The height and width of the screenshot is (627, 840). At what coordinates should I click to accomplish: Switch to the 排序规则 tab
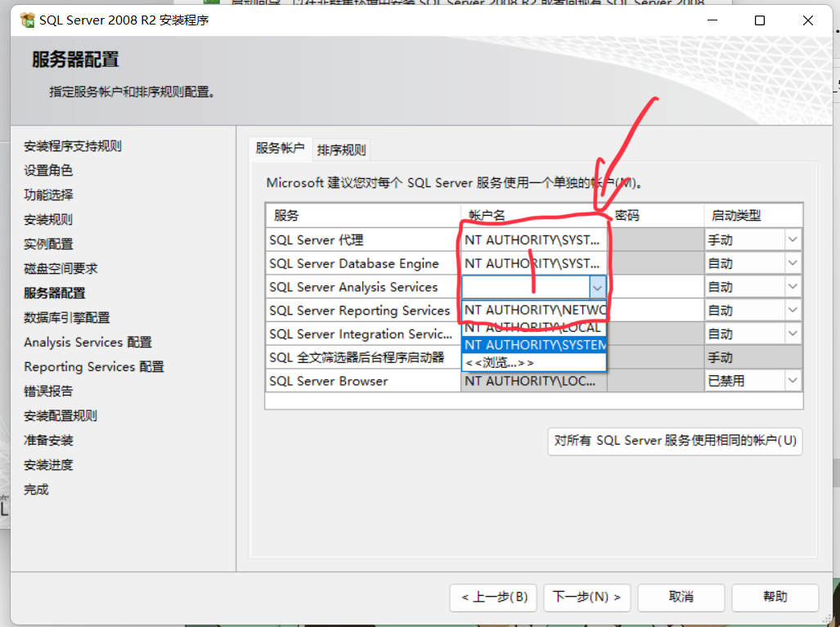(x=341, y=150)
